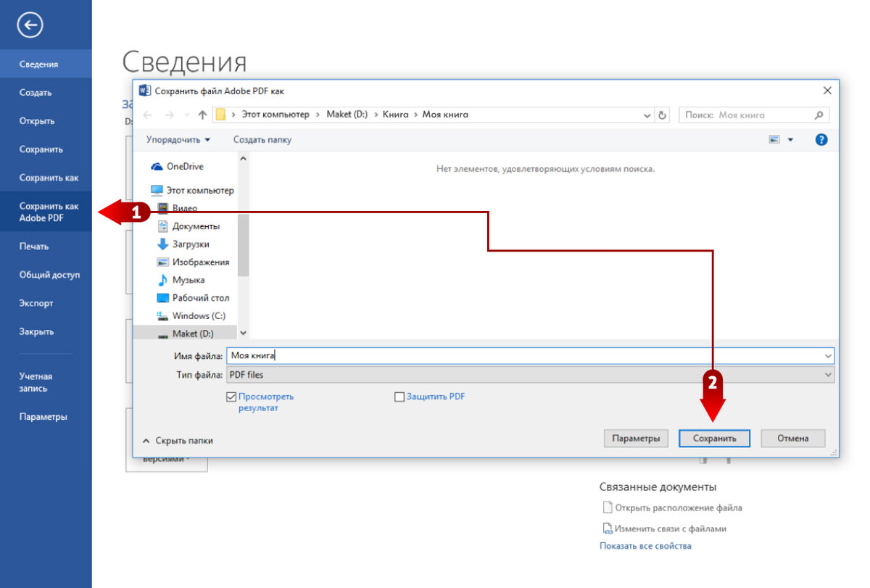Click Книга in address breadcrumb
The width and height of the screenshot is (870, 588).
click(396, 115)
